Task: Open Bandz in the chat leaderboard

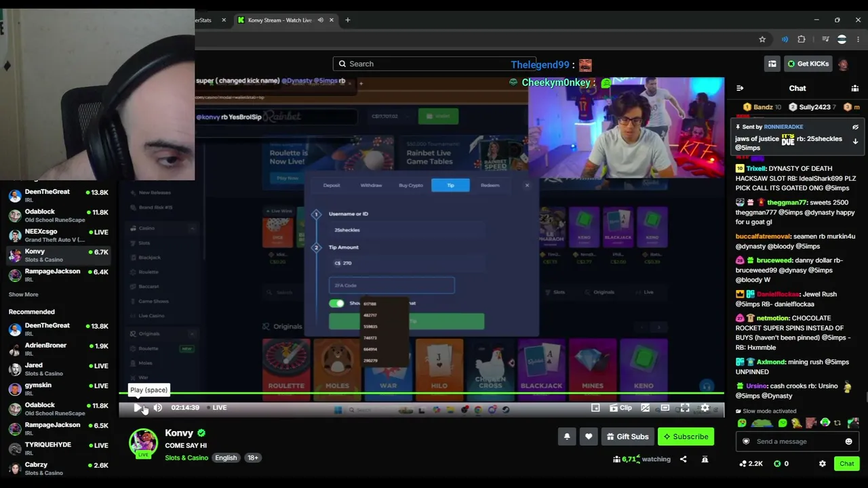Action: pyautogui.click(x=762, y=107)
